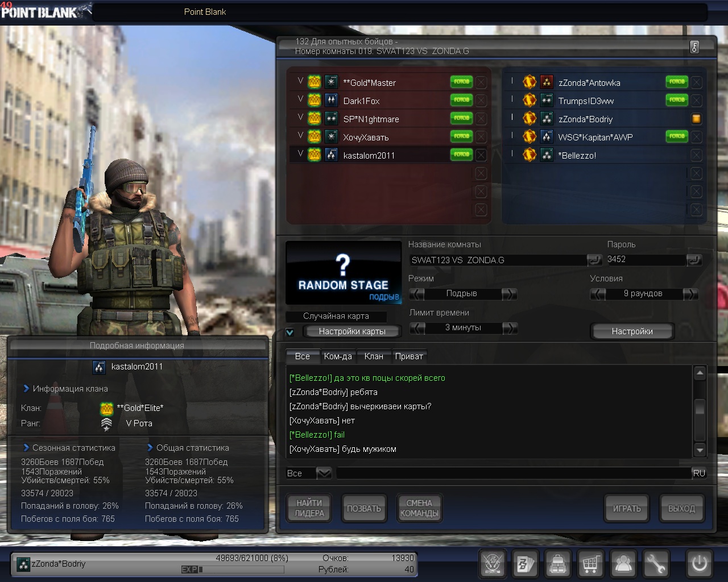This screenshot has height=582, width=728.
Task: Select previous game mode with left arrow
Action: pyautogui.click(x=417, y=294)
